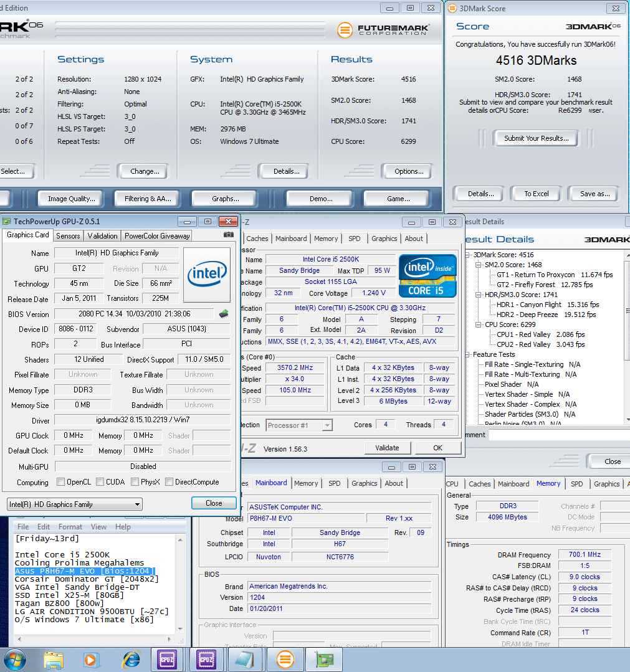
Task: Open the Processor #1 selection dropdown
Action: [299, 425]
